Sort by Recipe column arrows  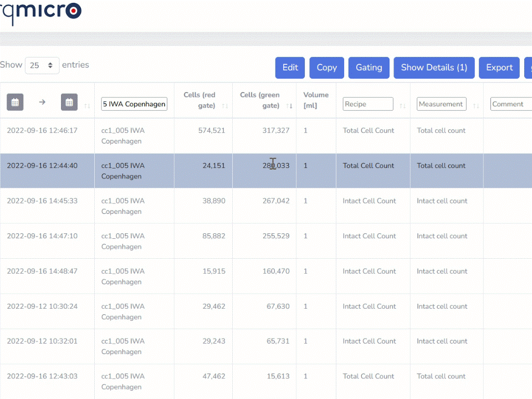[x=403, y=106]
